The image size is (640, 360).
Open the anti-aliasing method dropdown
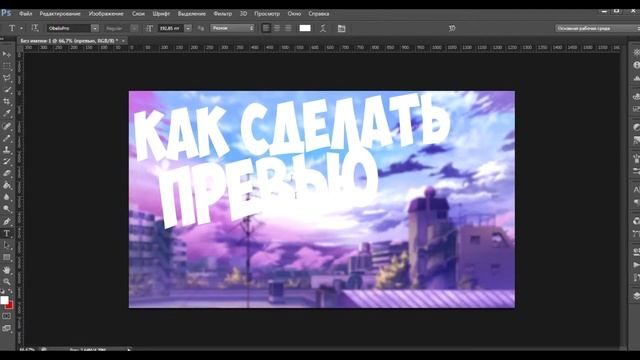point(232,28)
